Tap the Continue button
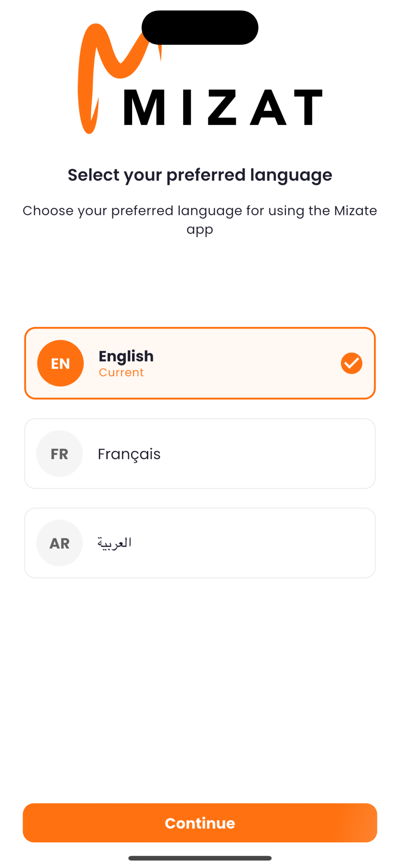Viewport: 400px width, 868px height. pos(200,823)
